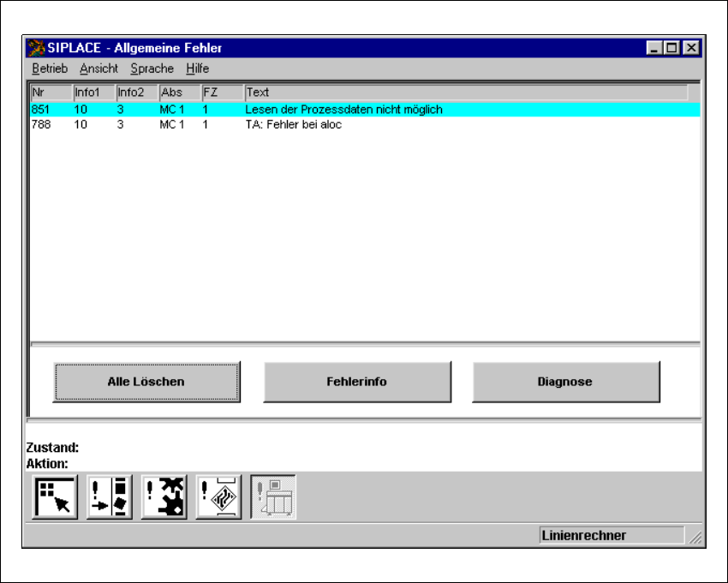Click the Zustand: label

click(x=52, y=448)
